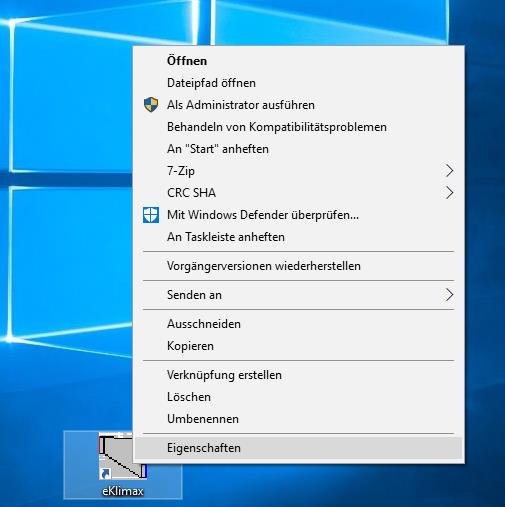Expand the CRC SHA submenu arrow
Viewport: 505px width, 507px height.
[450, 193]
